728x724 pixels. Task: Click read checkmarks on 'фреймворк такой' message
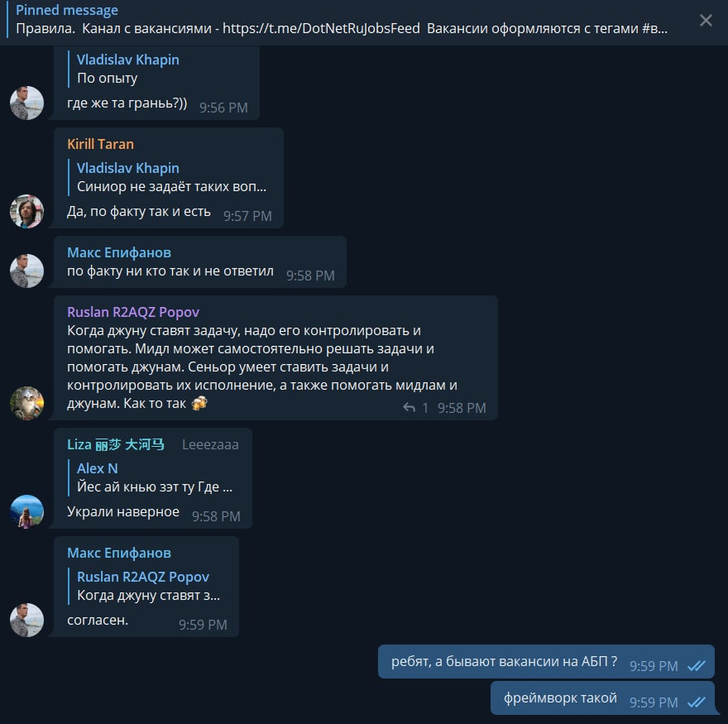696,702
